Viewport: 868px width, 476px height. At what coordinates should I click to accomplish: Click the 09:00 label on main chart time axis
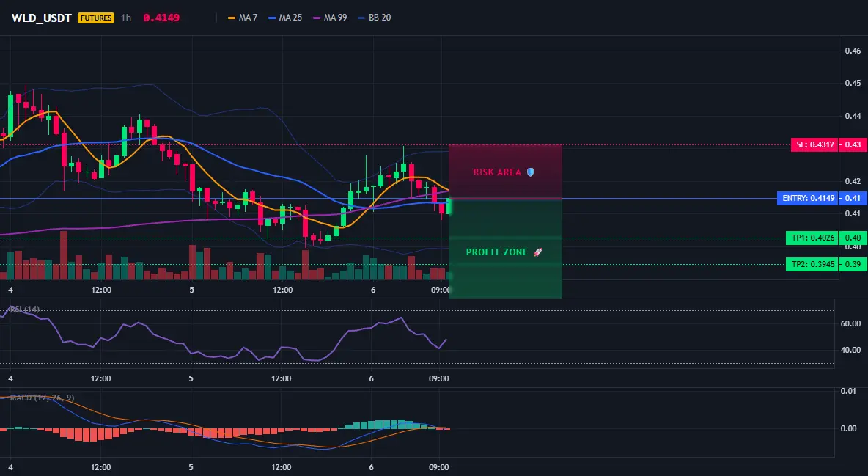[x=440, y=290]
